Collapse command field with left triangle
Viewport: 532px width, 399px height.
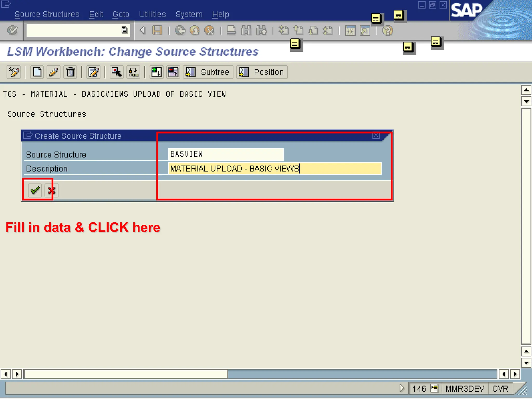pos(142,30)
